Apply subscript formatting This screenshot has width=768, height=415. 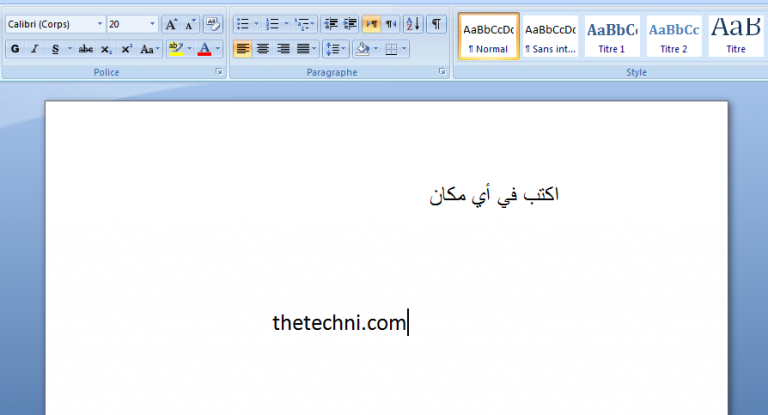[107, 48]
